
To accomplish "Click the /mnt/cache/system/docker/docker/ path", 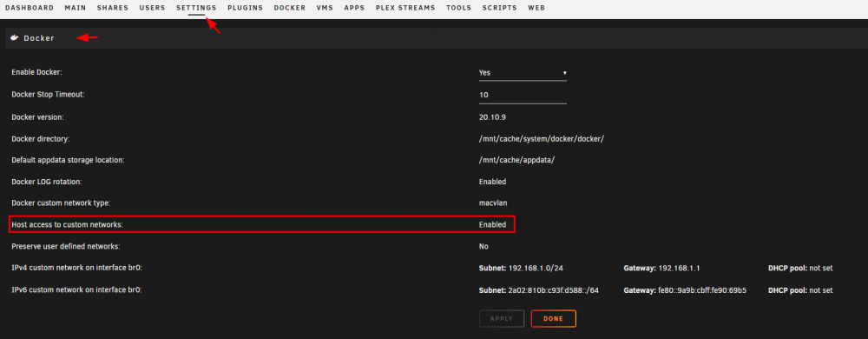I will (x=542, y=138).
